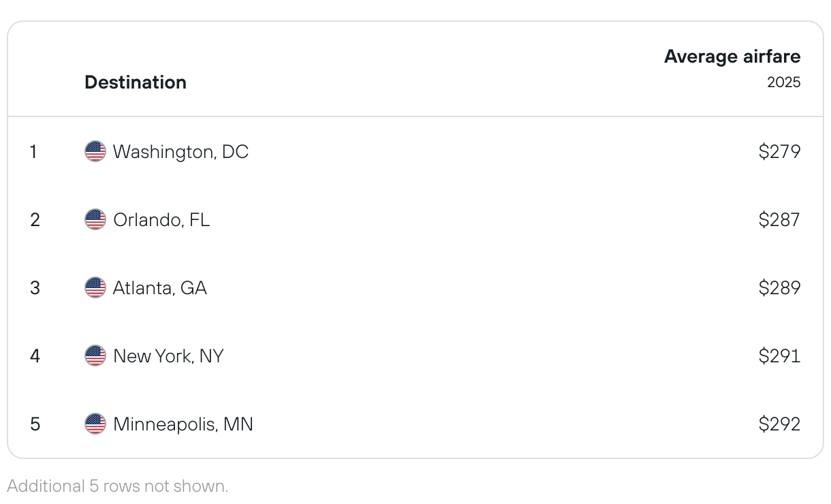Click rank number 1 in the table
The height and width of the screenshot is (504, 831).
click(33, 152)
